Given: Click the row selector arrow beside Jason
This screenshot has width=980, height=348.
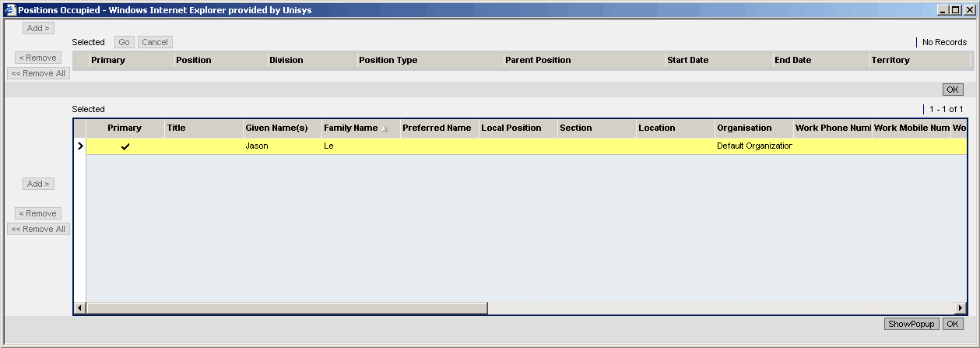Looking at the screenshot, I should [79, 146].
